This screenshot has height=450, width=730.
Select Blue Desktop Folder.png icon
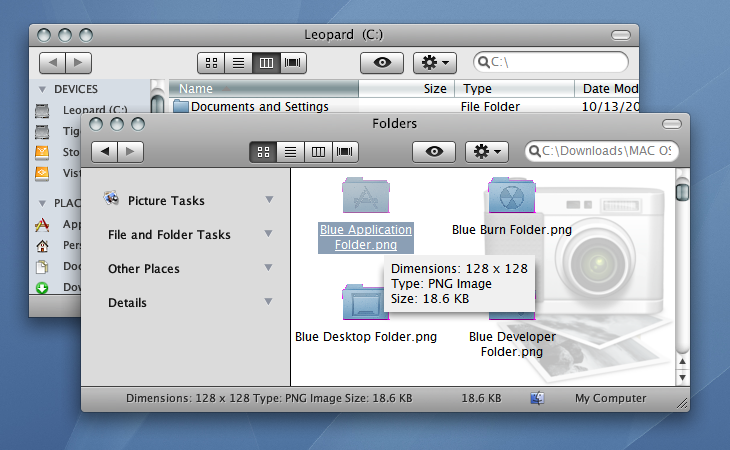(366, 302)
